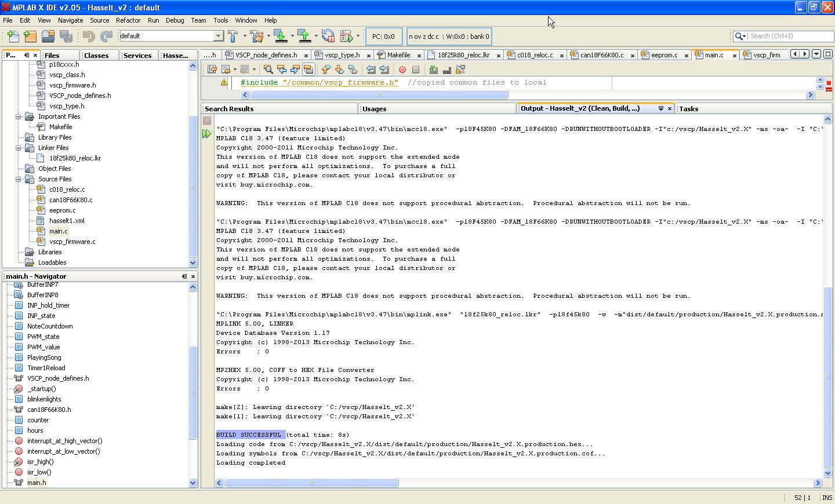Click the Clean and Build Project icon
Viewport: 835px width, 504px height.
coord(257,36)
